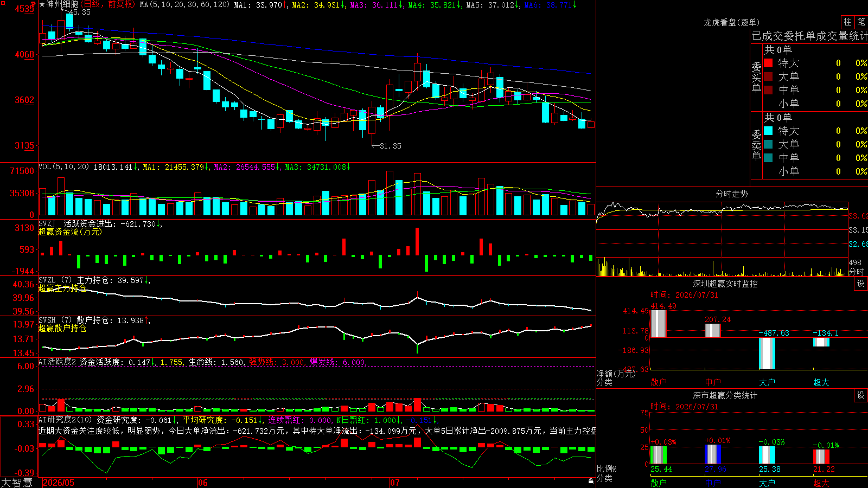868x488 pixels.
Task: Click the 超大 bar showing -134.1
Action: pyautogui.click(x=821, y=342)
